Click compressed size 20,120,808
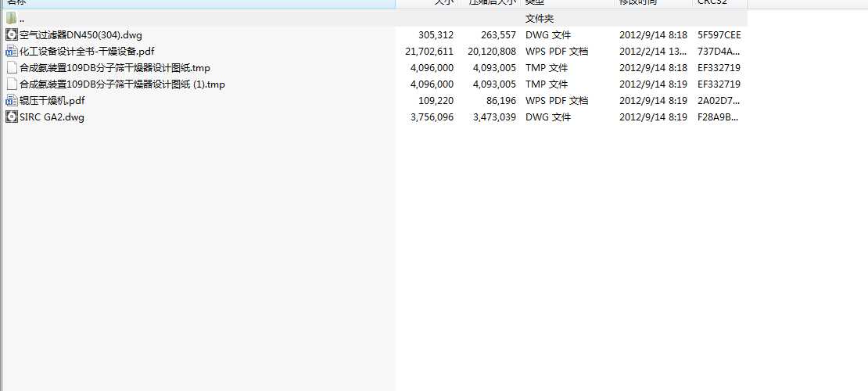The image size is (868, 391). pos(492,52)
